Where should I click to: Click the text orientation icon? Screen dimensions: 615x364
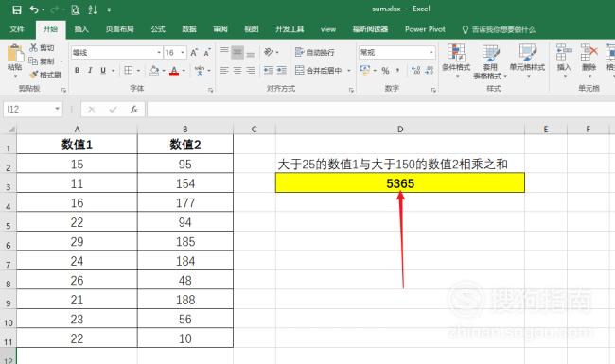click(x=269, y=52)
